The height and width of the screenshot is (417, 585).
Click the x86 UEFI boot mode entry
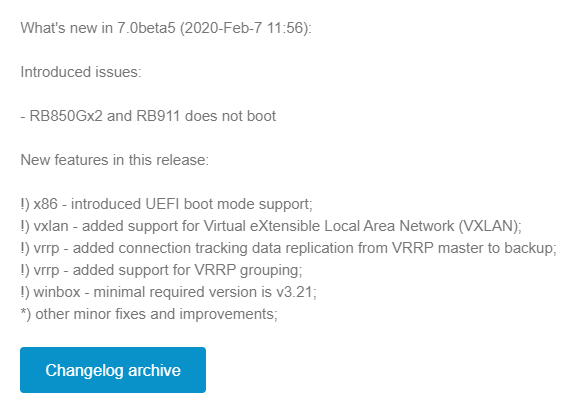pyautogui.click(x=166, y=204)
